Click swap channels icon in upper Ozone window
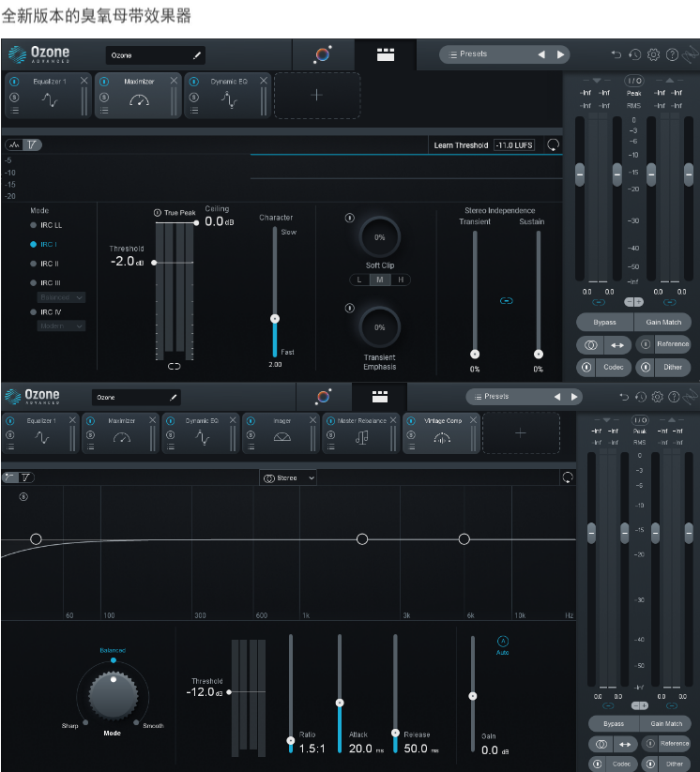 tap(617, 345)
